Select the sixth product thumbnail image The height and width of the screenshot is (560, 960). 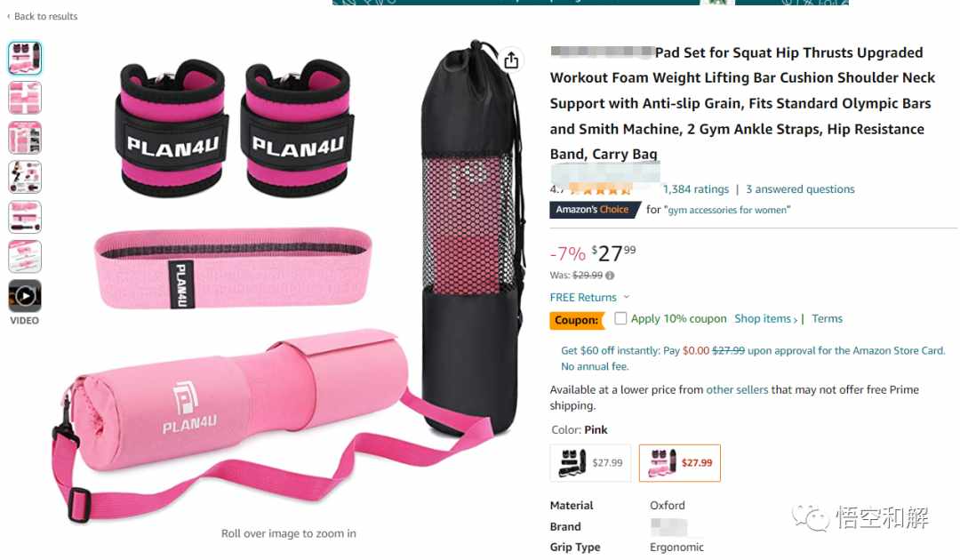(25, 256)
